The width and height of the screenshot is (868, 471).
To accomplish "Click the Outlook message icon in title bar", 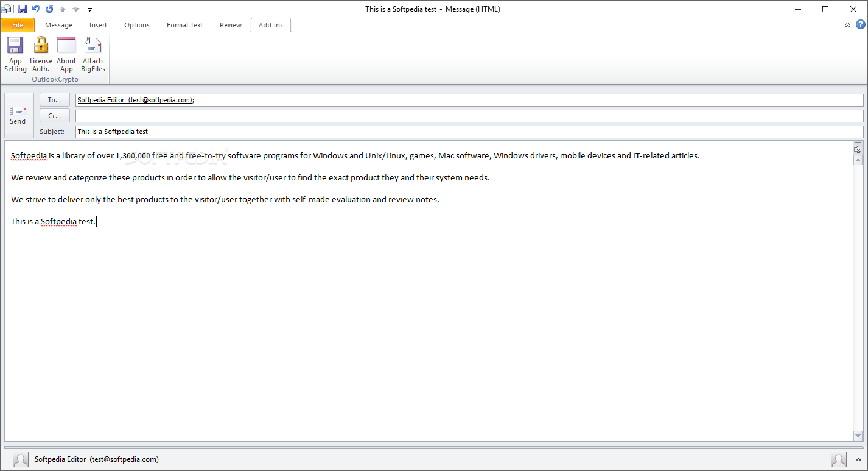I will click(7, 9).
